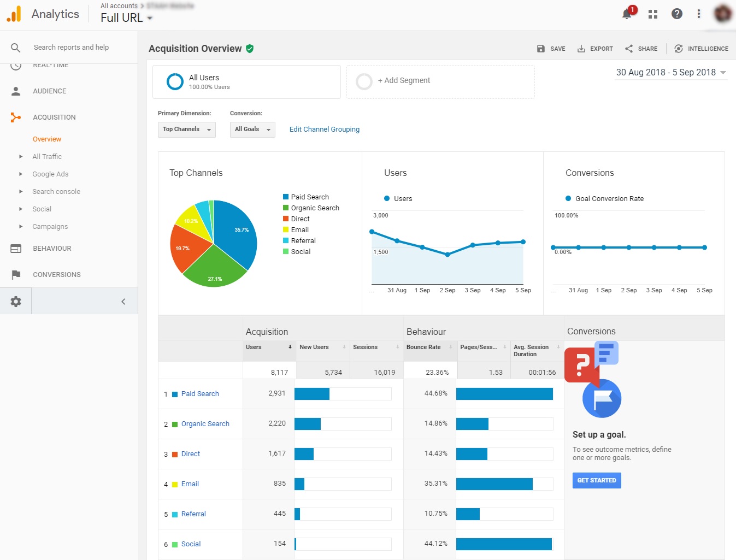Viewport: 736px width, 560px height.
Task: Click the blue Paid Search legend swatch
Action: pyautogui.click(x=286, y=197)
